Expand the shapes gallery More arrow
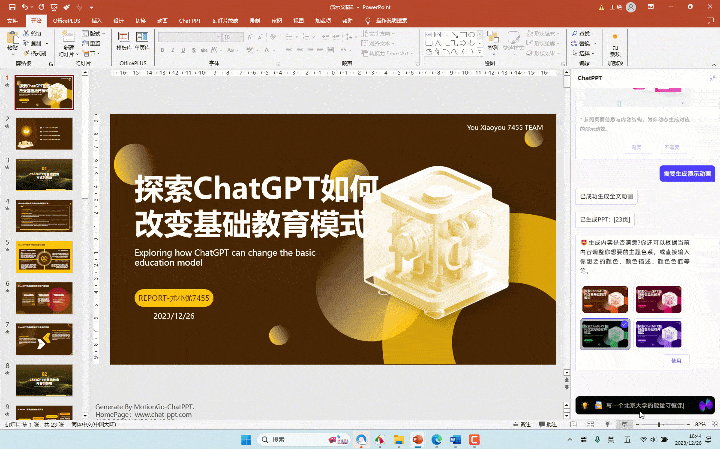The height and width of the screenshot is (449, 720). click(481, 52)
